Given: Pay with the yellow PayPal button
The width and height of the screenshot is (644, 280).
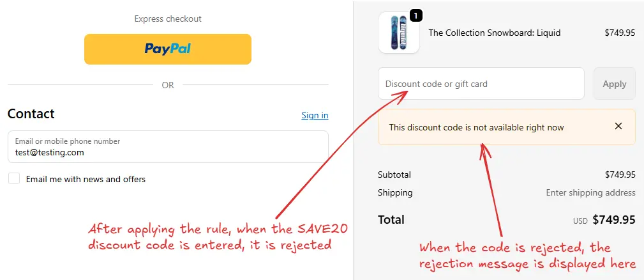Looking at the screenshot, I should [x=168, y=49].
